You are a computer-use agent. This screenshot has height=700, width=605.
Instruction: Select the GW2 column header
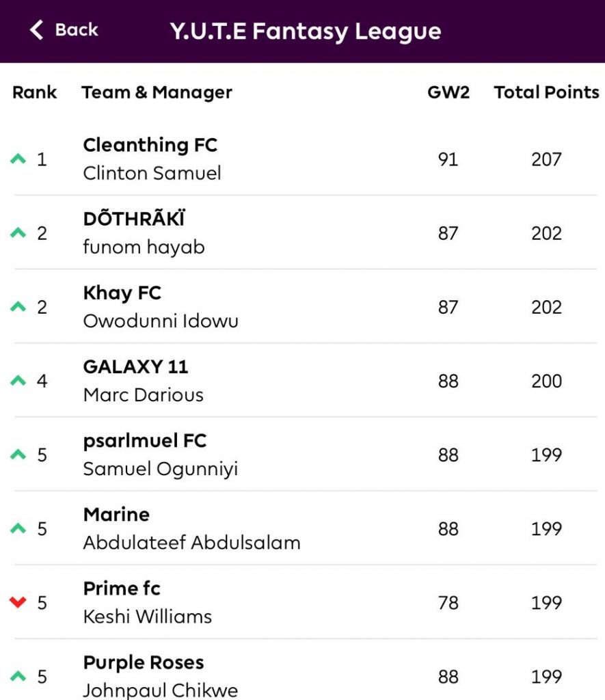coord(448,92)
